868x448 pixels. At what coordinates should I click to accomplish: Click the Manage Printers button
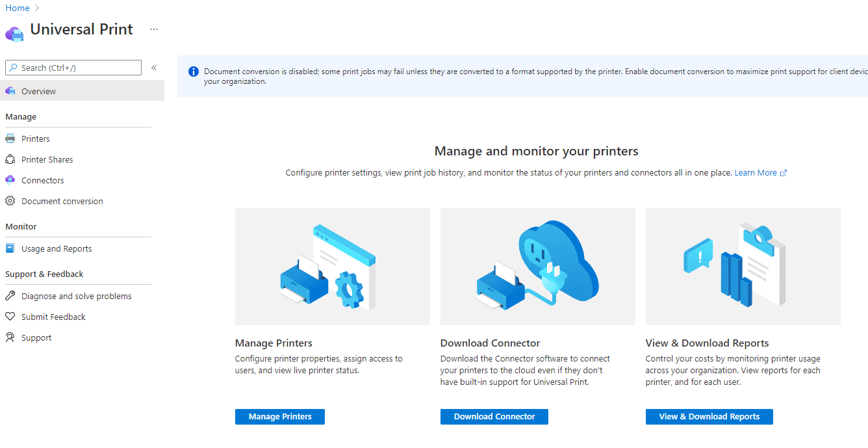coord(280,417)
